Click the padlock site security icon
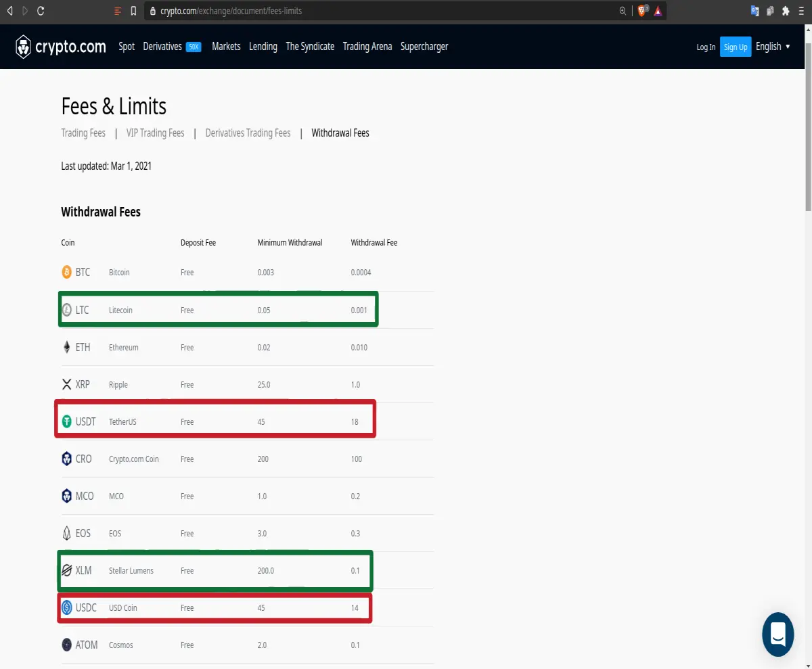 (153, 11)
